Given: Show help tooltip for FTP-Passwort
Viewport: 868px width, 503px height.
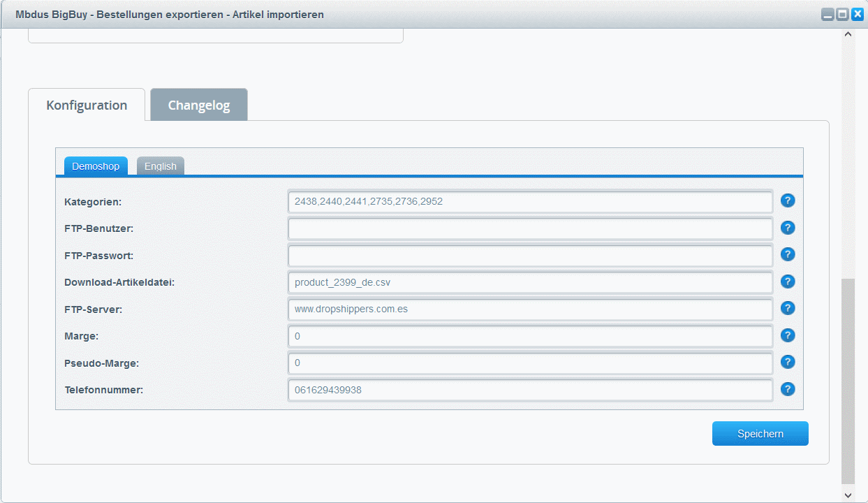Looking at the screenshot, I should click(x=788, y=255).
